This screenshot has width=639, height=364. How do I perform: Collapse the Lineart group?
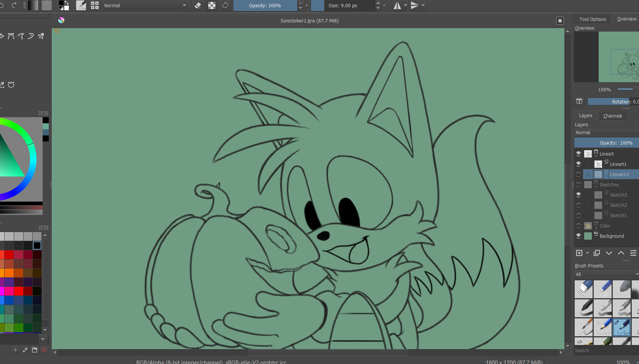point(596,156)
